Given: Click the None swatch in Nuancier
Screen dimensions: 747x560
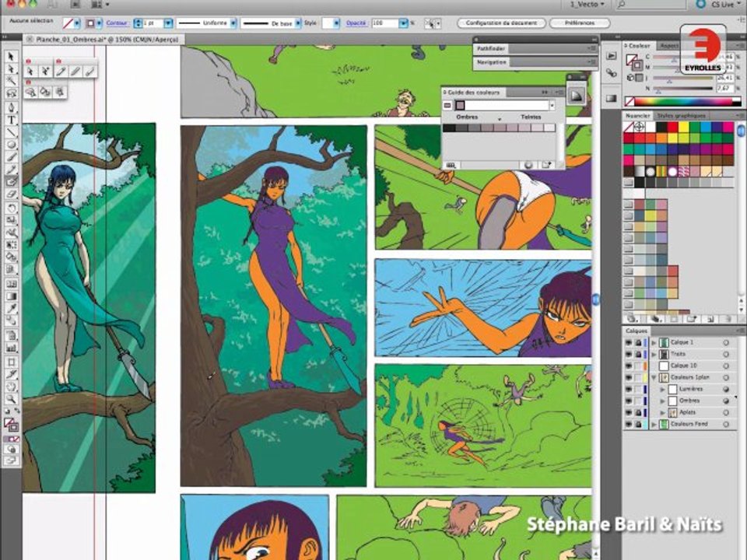Looking at the screenshot, I should pos(629,127).
